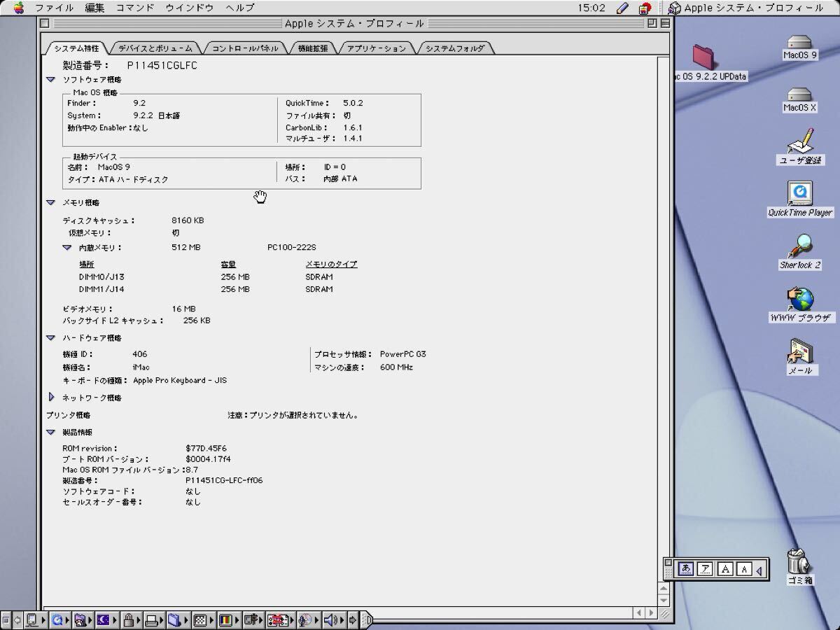840x630 pixels.
Task: Open the sound volume speaker module
Action: tap(333, 619)
